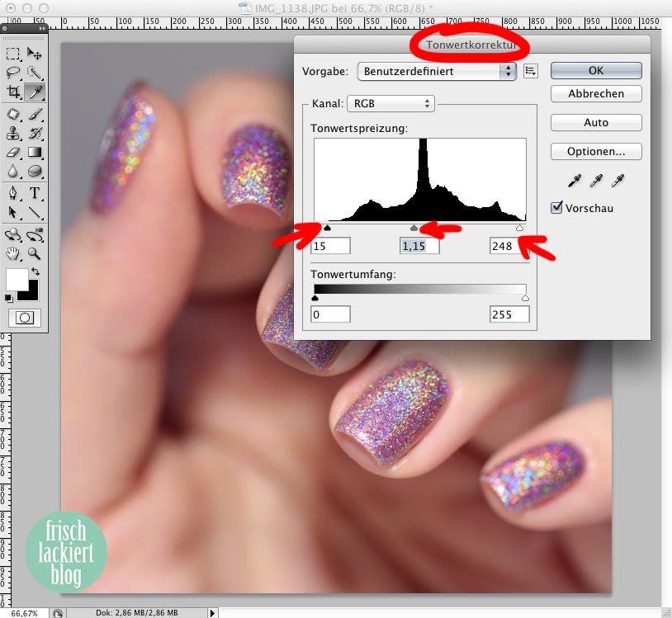
Task: Click the shadow input field showing 15
Action: point(330,246)
